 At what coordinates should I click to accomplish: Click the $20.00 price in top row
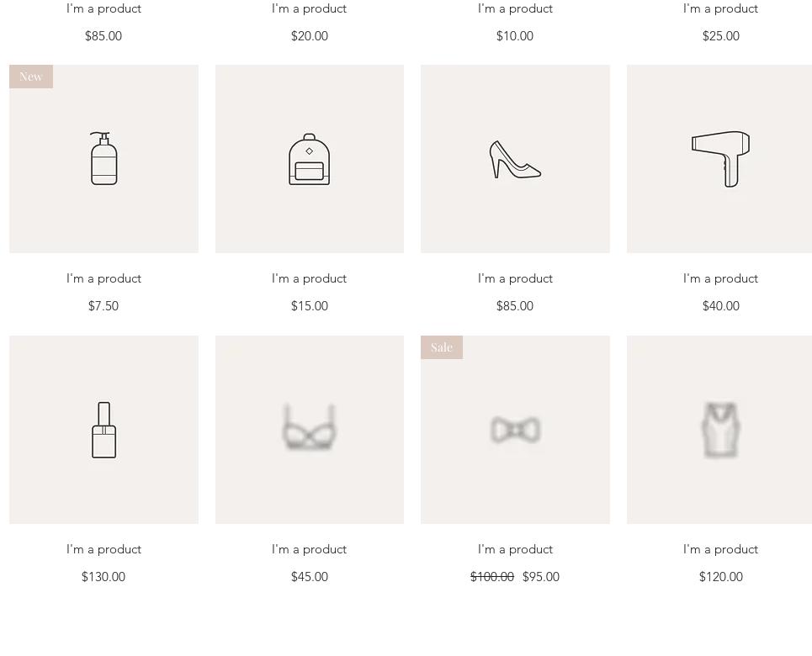point(309,36)
